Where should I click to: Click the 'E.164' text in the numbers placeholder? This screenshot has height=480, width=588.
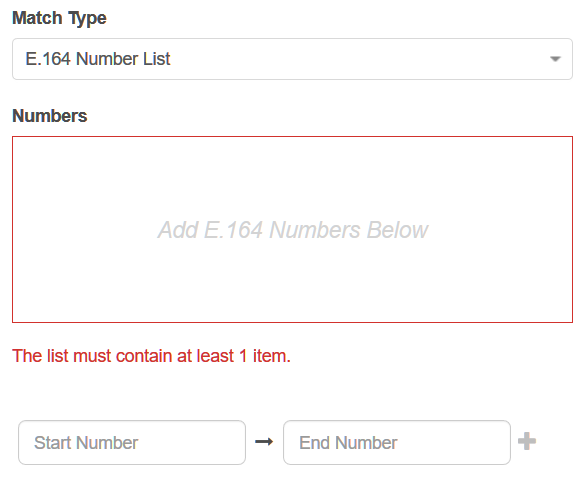233,230
